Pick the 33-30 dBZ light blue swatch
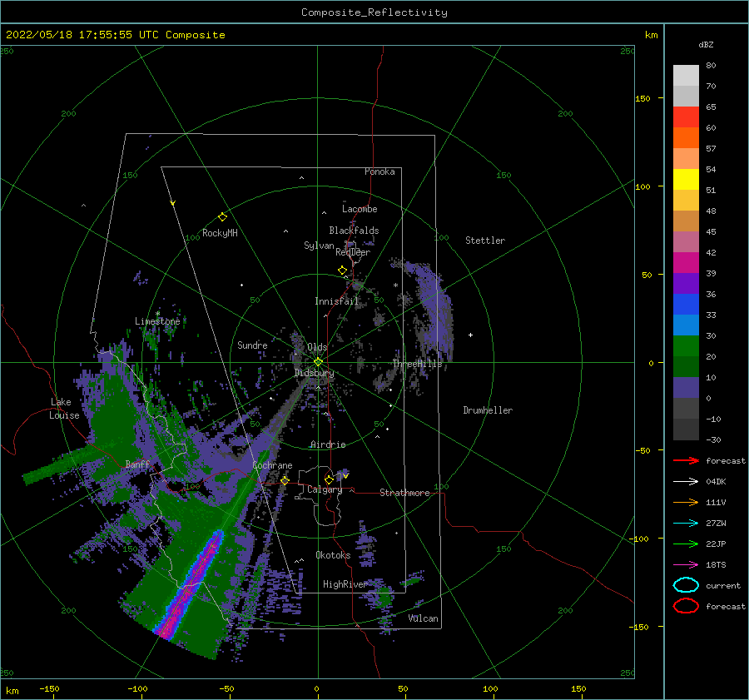 pos(686,325)
